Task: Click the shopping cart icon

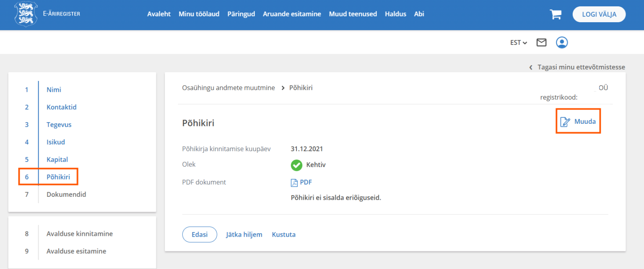Action: (x=556, y=14)
